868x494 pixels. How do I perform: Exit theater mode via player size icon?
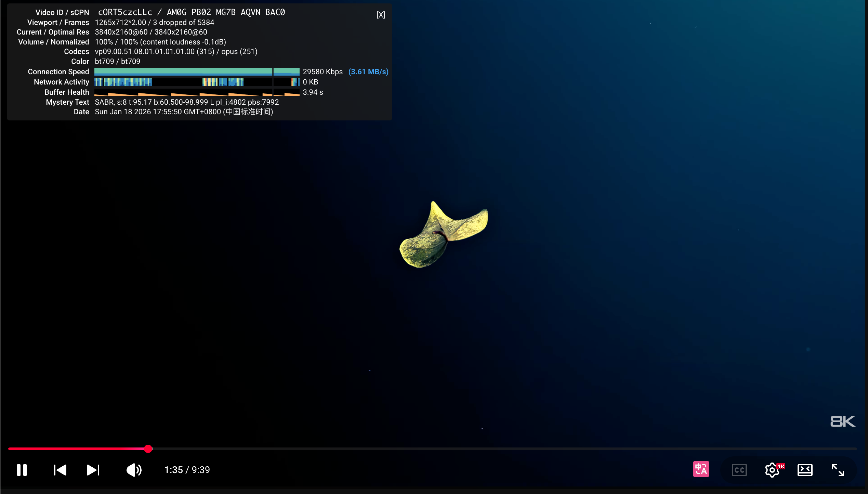pos(805,470)
